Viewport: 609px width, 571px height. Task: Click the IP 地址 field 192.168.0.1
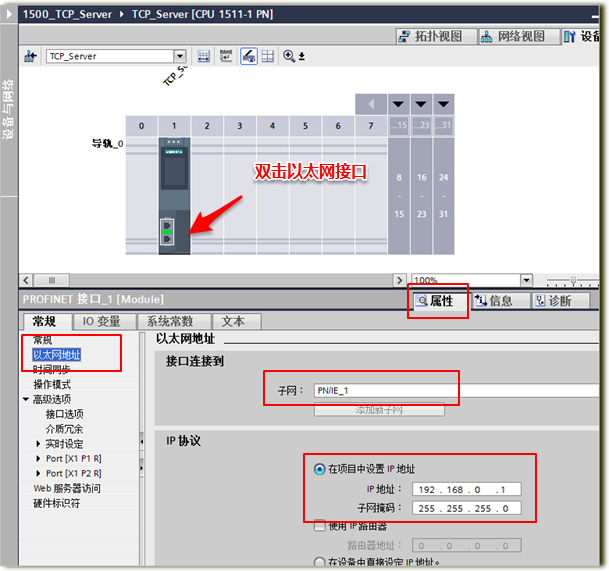click(466, 489)
